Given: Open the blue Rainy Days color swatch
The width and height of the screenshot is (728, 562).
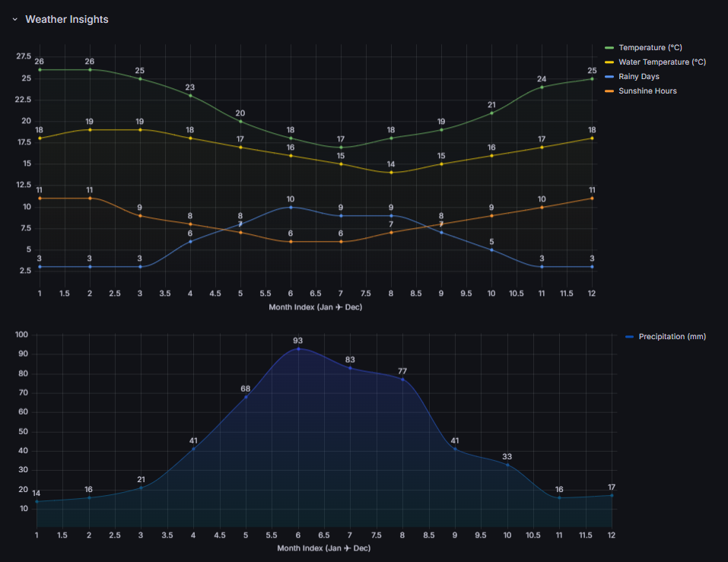Looking at the screenshot, I should pyautogui.click(x=609, y=77).
